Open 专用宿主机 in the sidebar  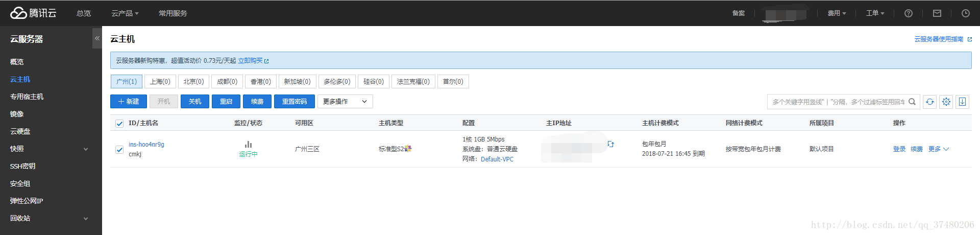pos(27,97)
